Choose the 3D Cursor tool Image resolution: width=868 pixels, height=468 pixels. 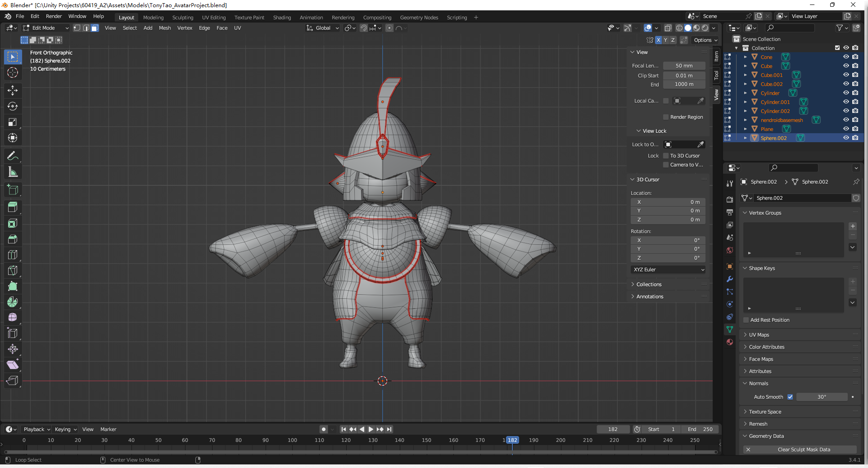tap(13, 72)
